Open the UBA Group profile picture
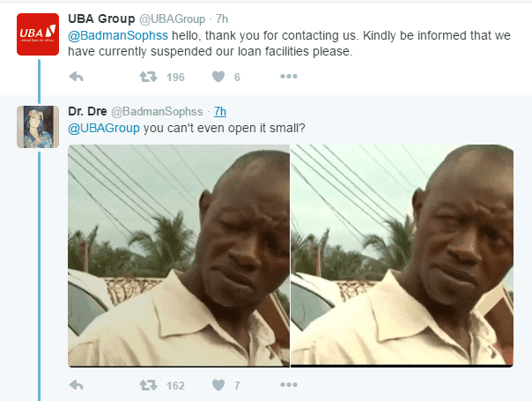This screenshot has width=532, height=401. [38, 34]
